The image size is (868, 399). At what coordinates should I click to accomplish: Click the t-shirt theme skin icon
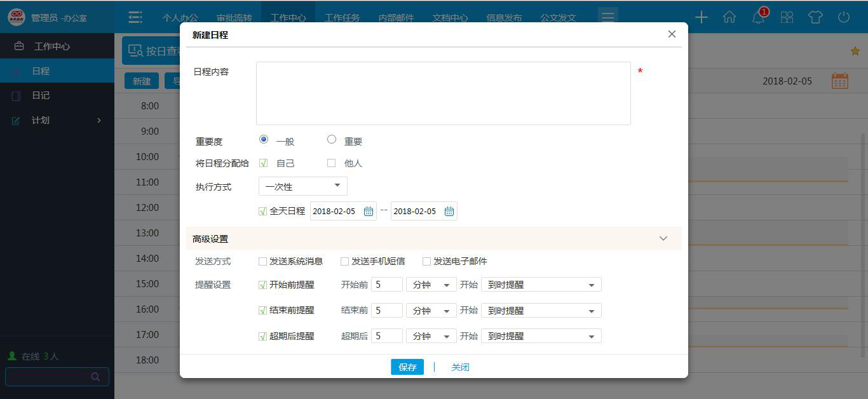(x=815, y=18)
